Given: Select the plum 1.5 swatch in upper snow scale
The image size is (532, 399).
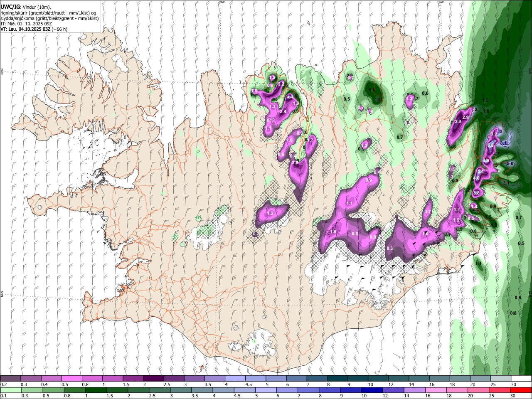Looking at the screenshot, I should click(x=133, y=379).
